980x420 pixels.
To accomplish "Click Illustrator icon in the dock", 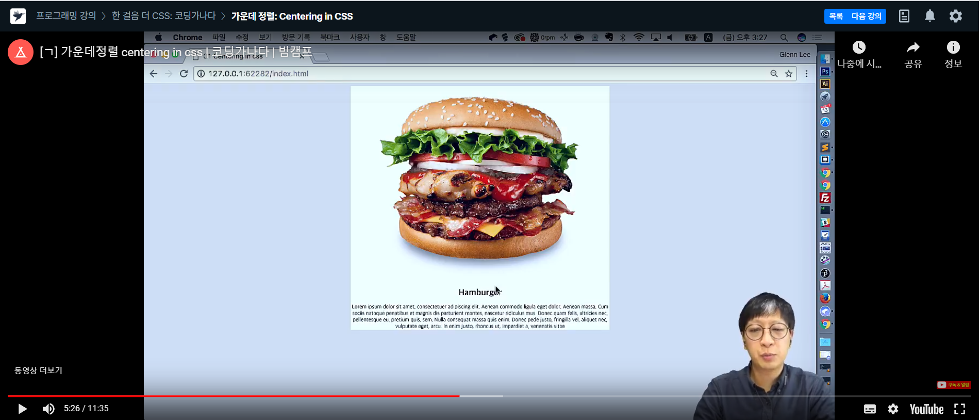I will point(825,84).
